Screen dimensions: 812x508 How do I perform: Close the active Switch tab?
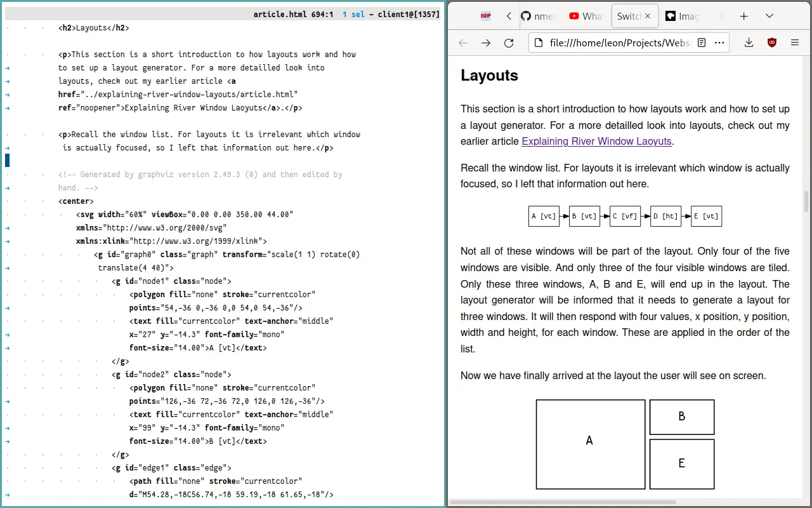pyautogui.click(x=648, y=17)
